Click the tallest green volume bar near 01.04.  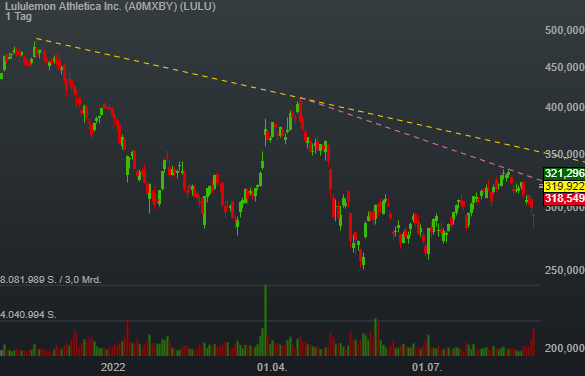266,320
